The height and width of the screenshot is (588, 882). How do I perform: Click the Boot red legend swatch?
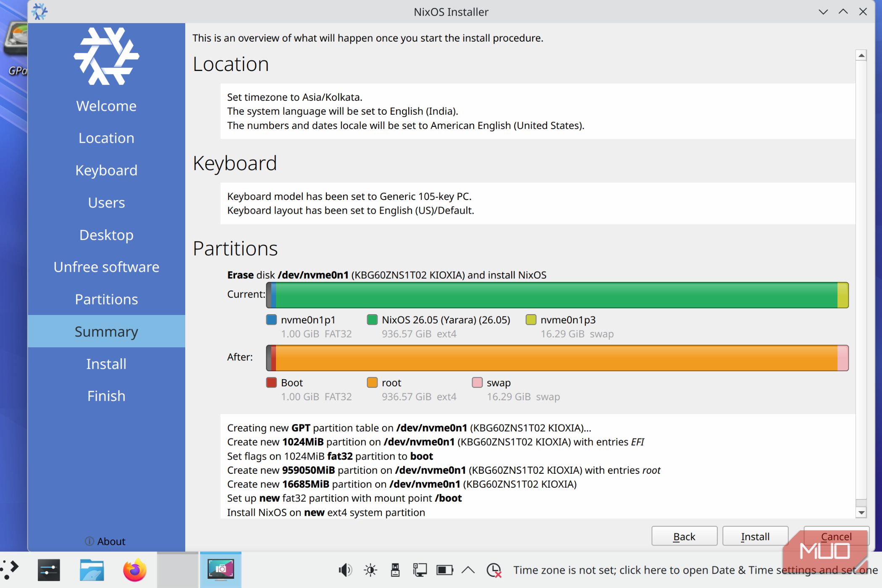point(271,383)
